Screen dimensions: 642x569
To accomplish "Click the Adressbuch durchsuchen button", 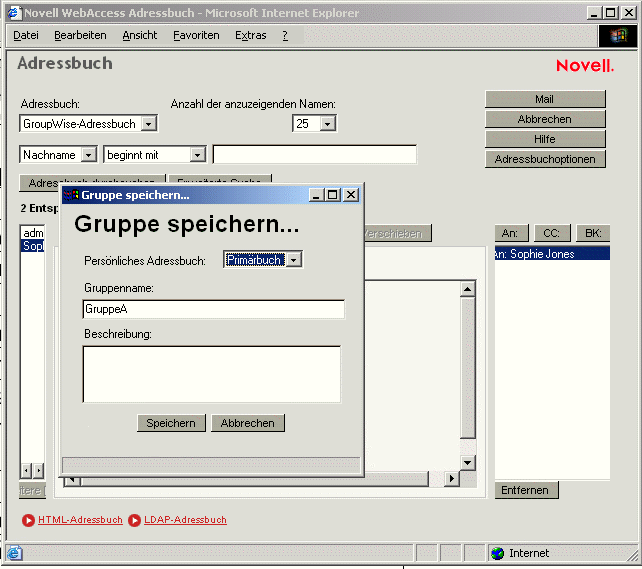I will [92, 182].
